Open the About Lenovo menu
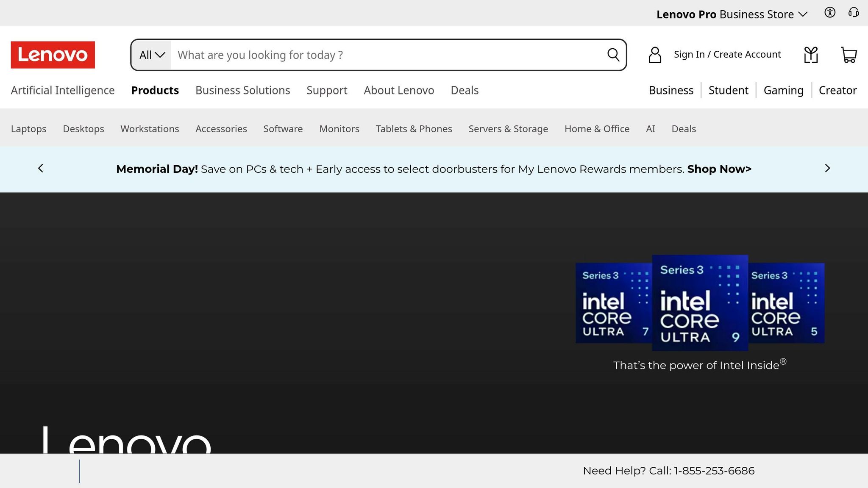 tap(399, 90)
